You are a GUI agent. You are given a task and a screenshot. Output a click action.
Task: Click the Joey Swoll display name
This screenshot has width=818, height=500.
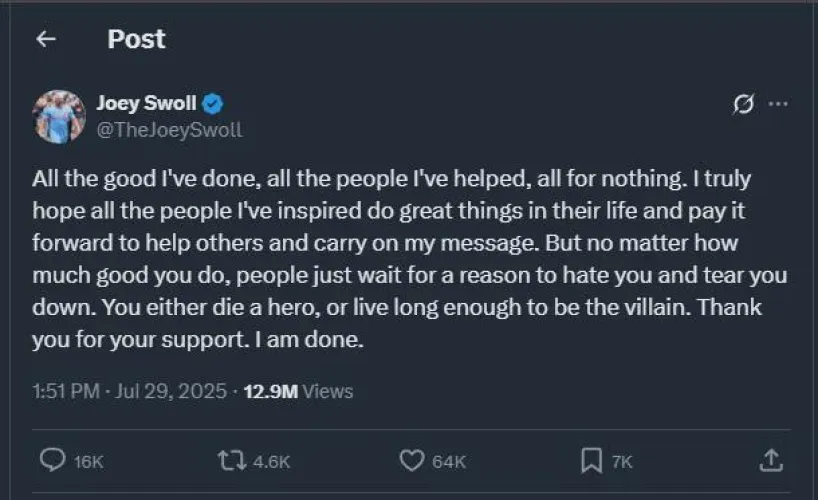tap(146, 103)
